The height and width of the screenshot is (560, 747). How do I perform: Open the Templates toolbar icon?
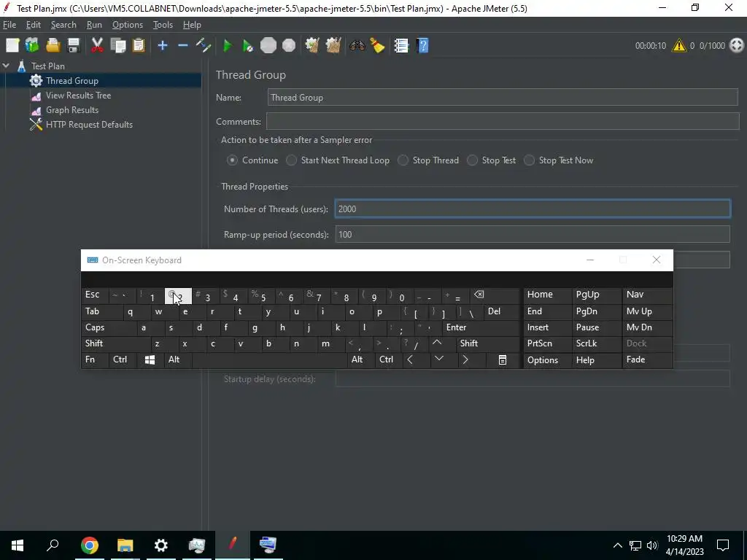pyautogui.click(x=32, y=46)
